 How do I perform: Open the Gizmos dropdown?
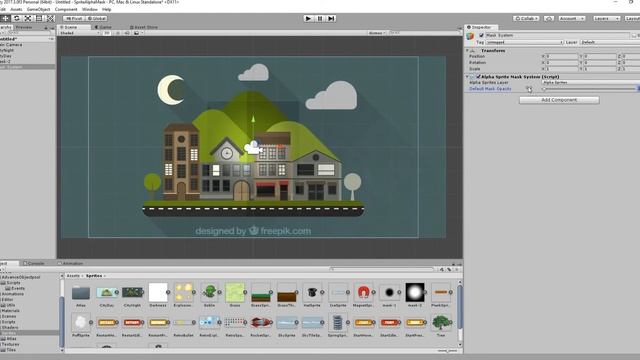point(377,33)
